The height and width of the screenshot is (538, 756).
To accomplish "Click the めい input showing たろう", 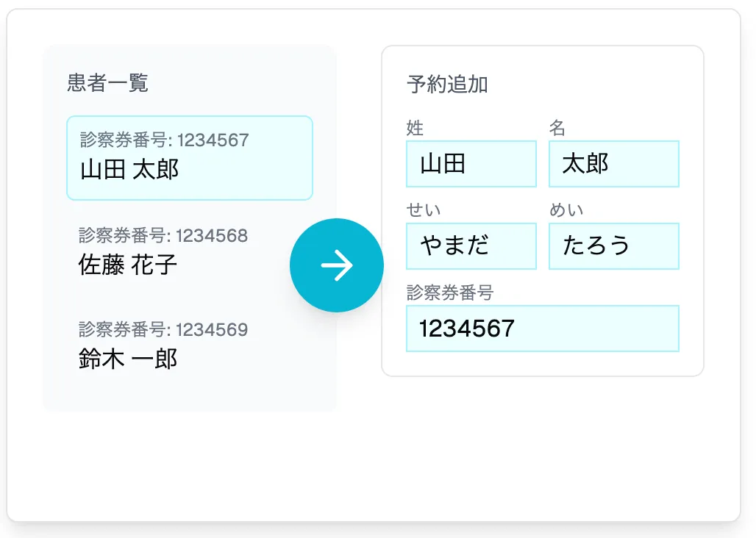I will tap(613, 245).
